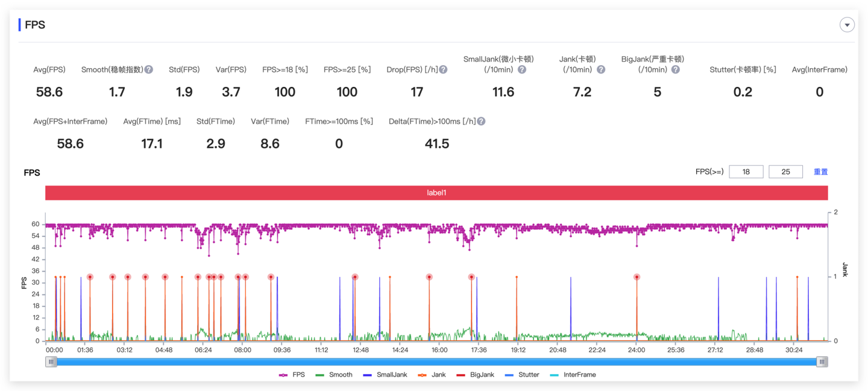
Task: Click the Stutter(卡顿率) [%] label
Action: [x=743, y=69]
